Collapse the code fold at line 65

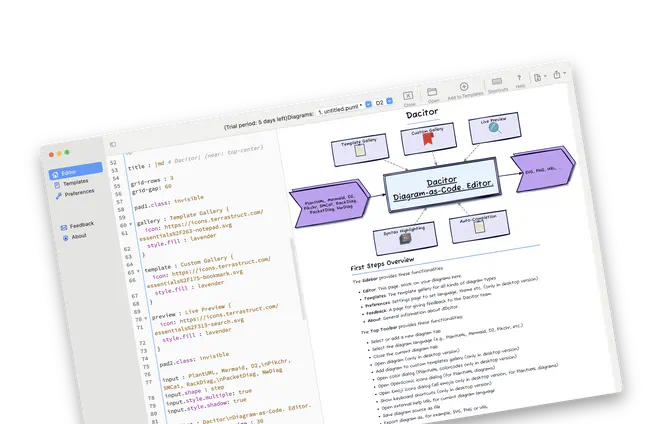[x=138, y=271]
